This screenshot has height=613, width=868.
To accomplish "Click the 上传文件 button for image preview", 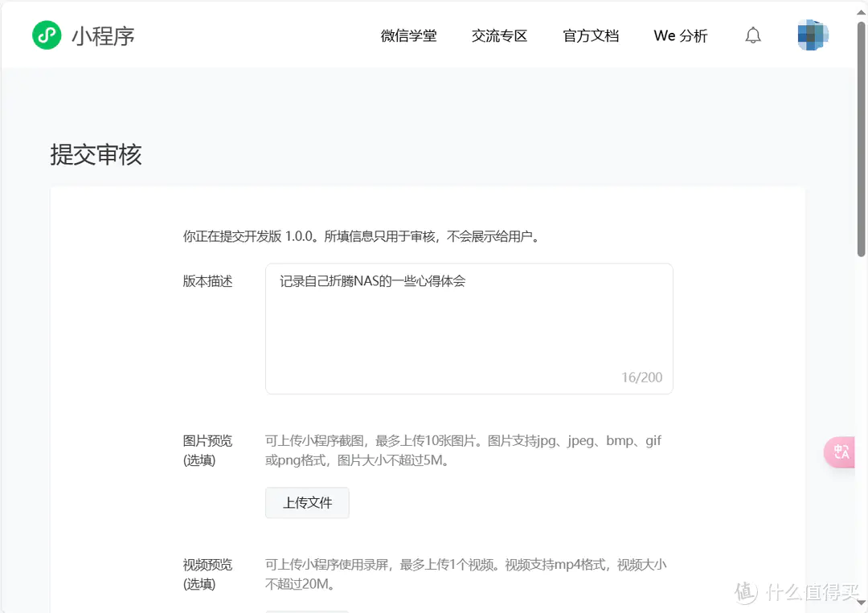I will point(307,503).
